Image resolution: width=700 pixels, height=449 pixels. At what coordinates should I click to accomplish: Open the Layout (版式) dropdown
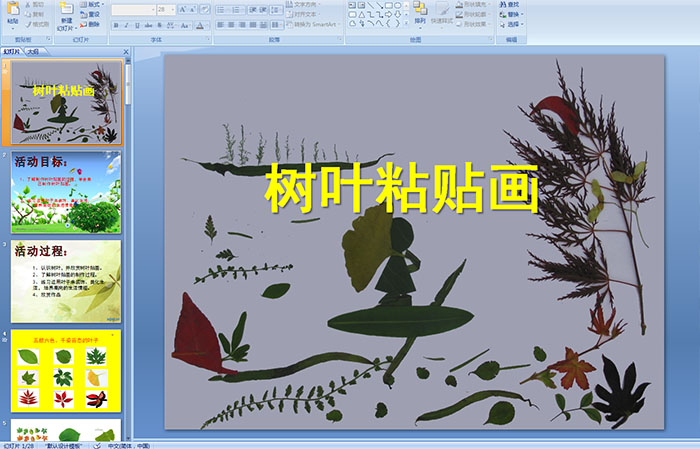click(92, 4)
